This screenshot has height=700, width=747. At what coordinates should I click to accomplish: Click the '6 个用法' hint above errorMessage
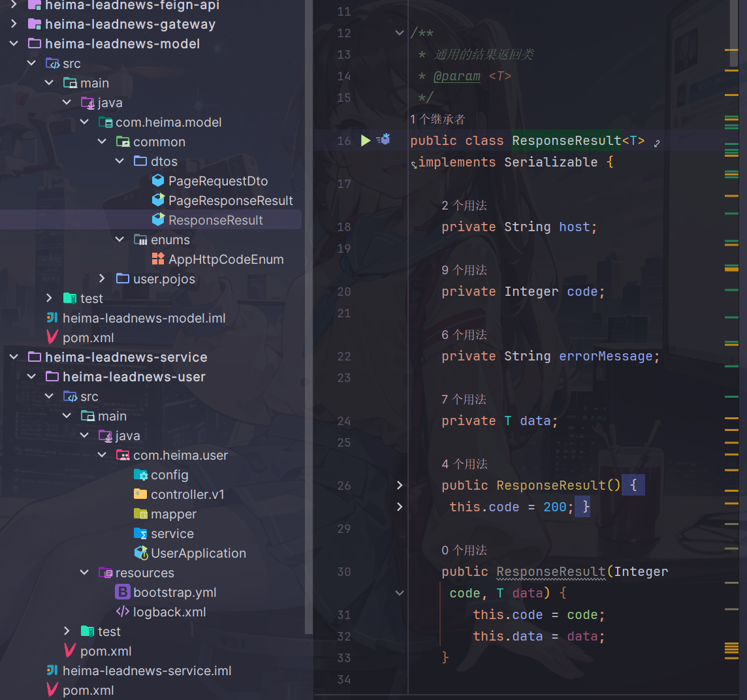464,334
